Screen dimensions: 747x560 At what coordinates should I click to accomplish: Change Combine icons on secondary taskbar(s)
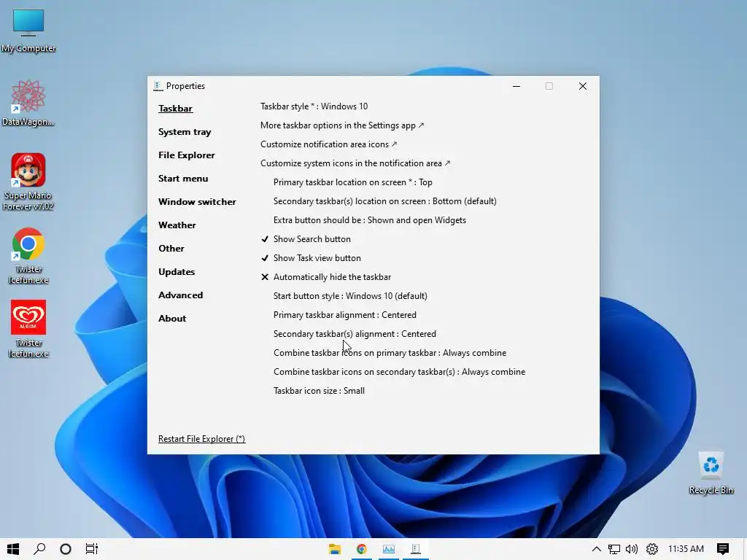(x=399, y=372)
